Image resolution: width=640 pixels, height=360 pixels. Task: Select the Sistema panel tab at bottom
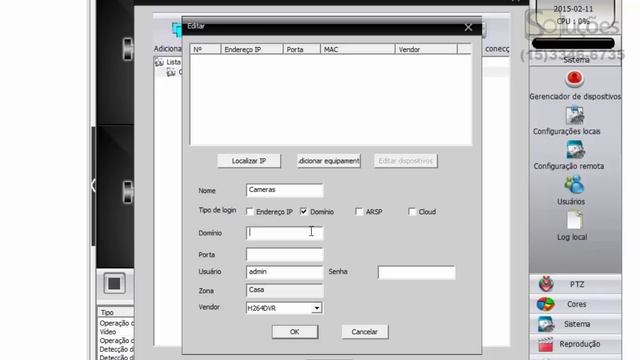(x=576, y=324)
